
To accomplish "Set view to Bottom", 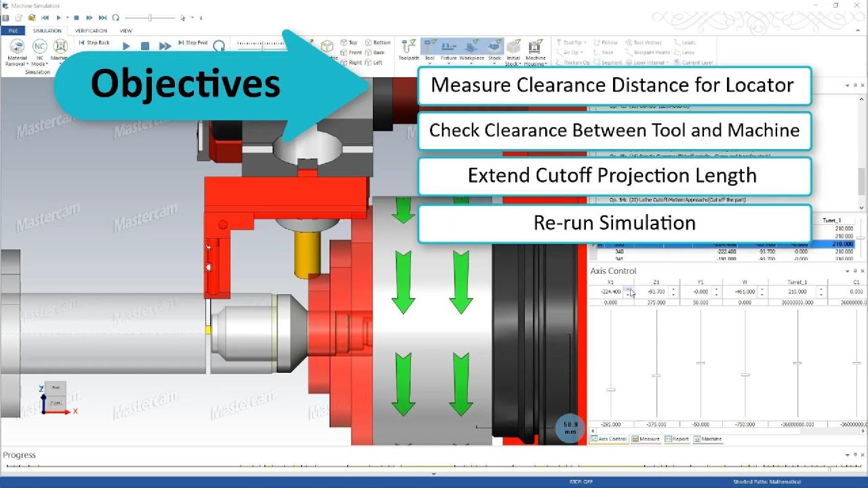I will 378,43.
